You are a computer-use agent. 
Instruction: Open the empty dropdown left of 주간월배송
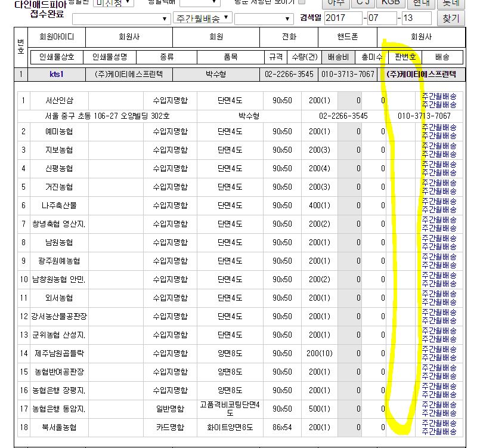(121, 18)
